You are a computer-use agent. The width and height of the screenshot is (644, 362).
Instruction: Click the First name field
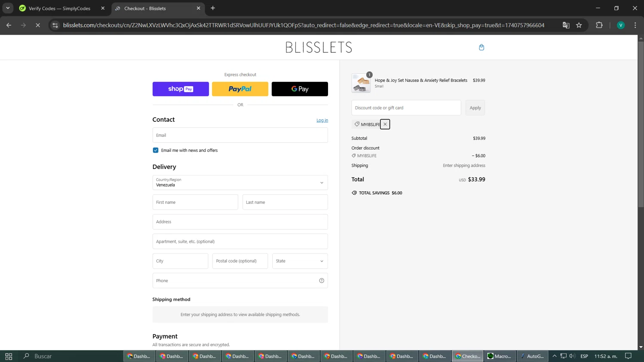click(195, 202)
